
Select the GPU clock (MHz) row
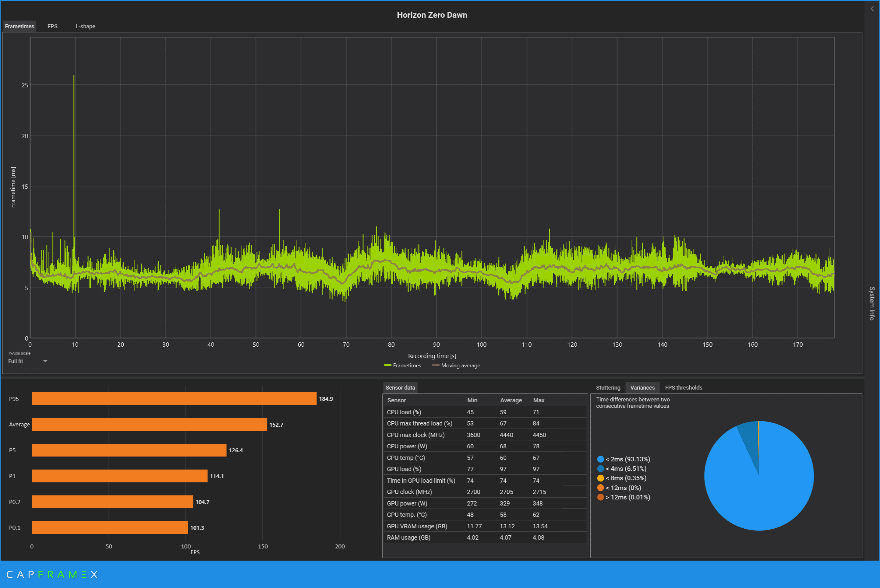coord(485,492)
